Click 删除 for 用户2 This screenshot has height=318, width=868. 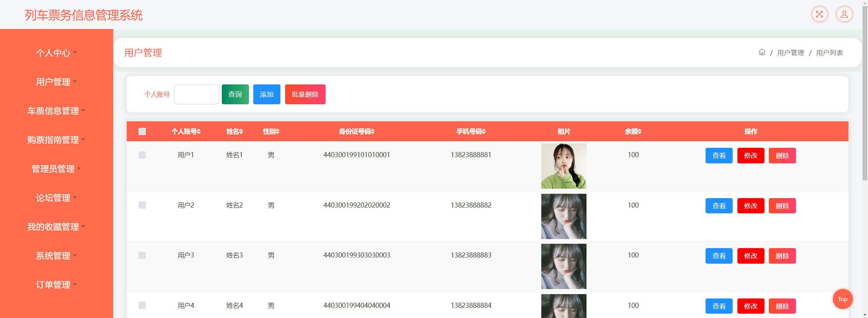[x=782, y=206]
